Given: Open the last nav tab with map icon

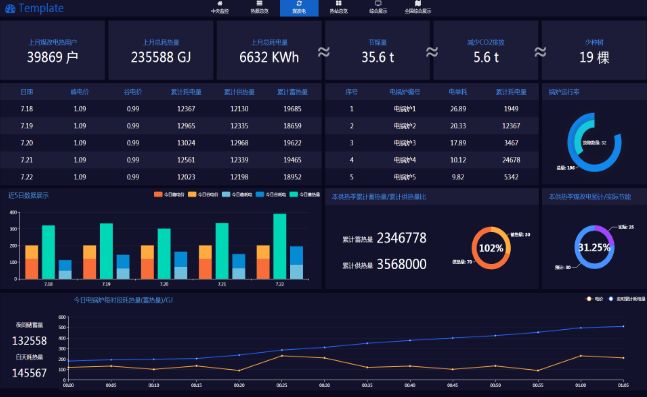Looking at the screenshot, I should 418,7.
